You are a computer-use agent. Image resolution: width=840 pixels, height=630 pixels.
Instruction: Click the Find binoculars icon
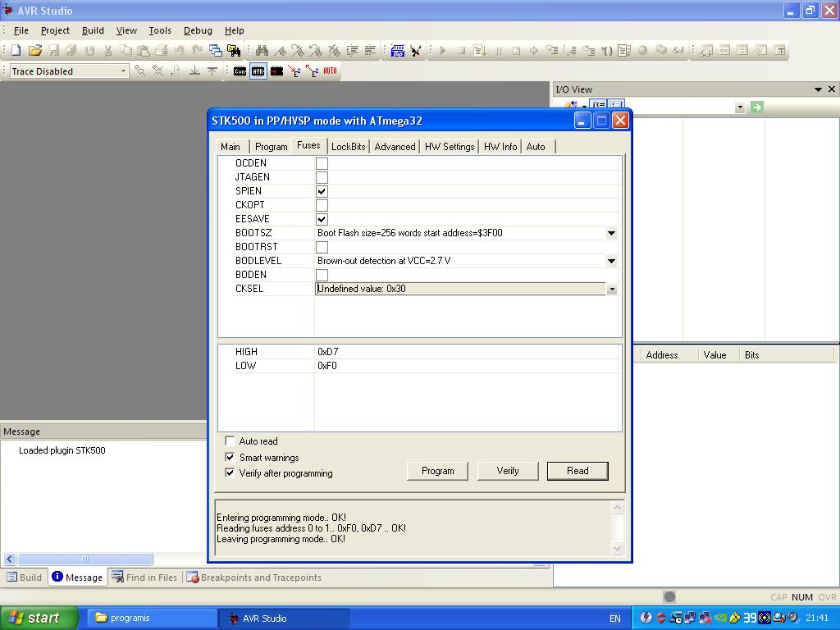(x=262, y=50)
